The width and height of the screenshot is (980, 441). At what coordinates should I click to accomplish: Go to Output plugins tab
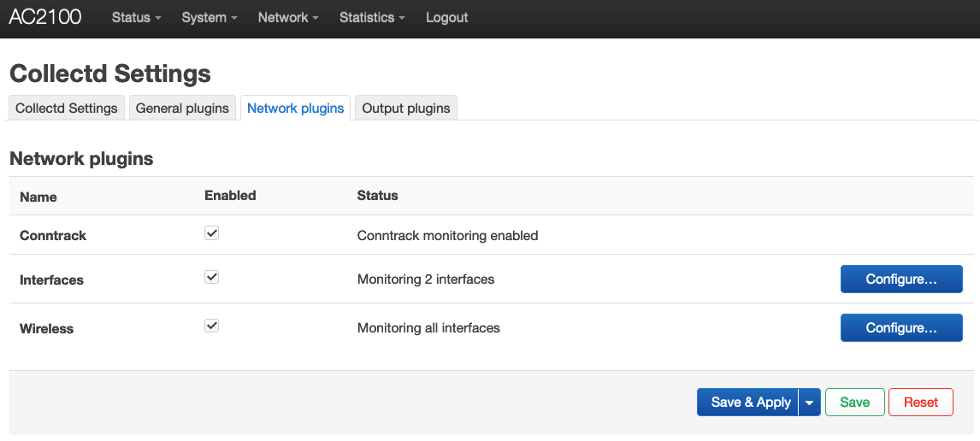pos(406,109)
